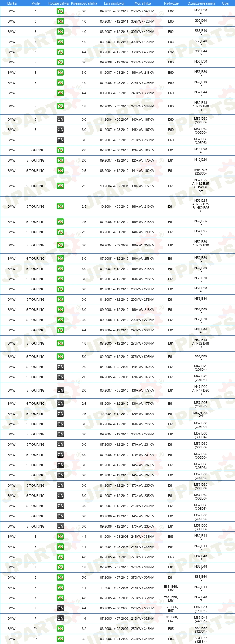The image size is (235, 644).
Task: Click the PB fuel icon in the BMW 3 E90 row
Action: coord(60,21)
